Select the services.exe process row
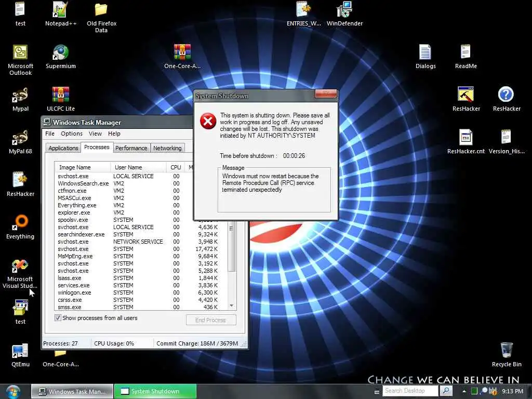The width and height of the screenshot is (532, 399). 141,285
